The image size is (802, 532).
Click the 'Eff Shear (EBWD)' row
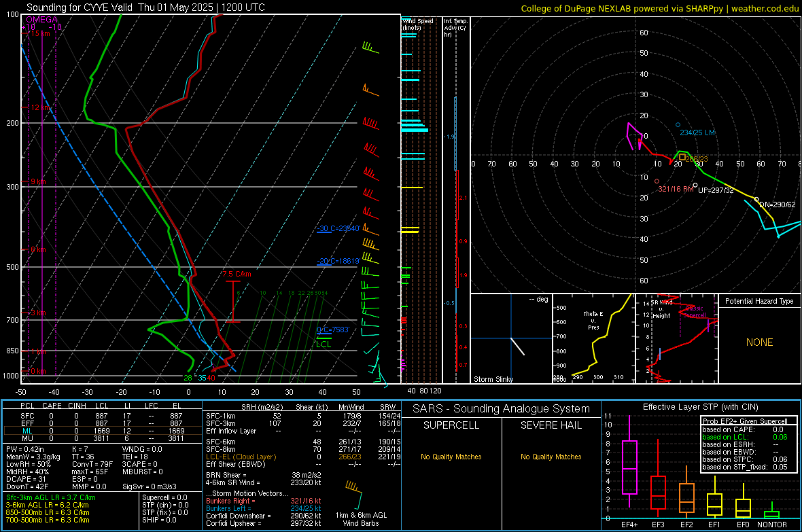303,464
